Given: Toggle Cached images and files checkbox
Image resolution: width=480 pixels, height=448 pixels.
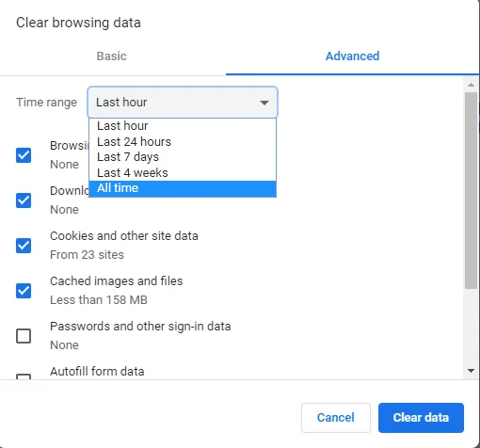Looking at the screenshot, I should click(24, 291).
